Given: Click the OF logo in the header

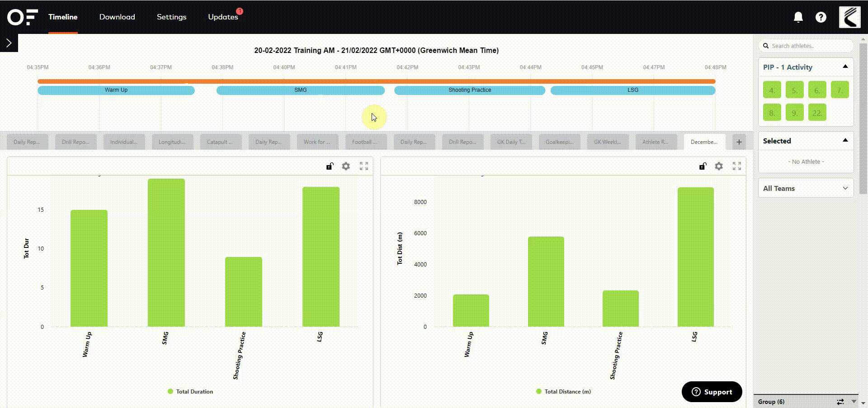Looking at the screenshot, I should pyautogui.click(x=22, y=17).
